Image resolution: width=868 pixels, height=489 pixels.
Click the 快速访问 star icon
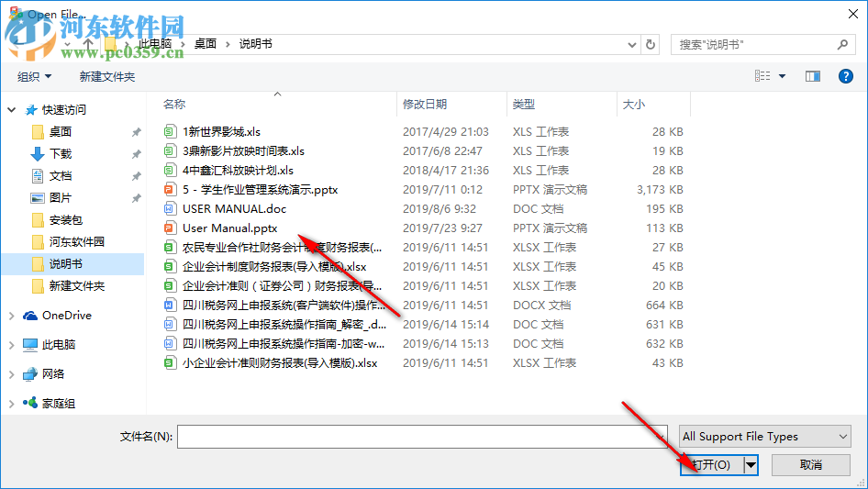[x=31, y=110]
